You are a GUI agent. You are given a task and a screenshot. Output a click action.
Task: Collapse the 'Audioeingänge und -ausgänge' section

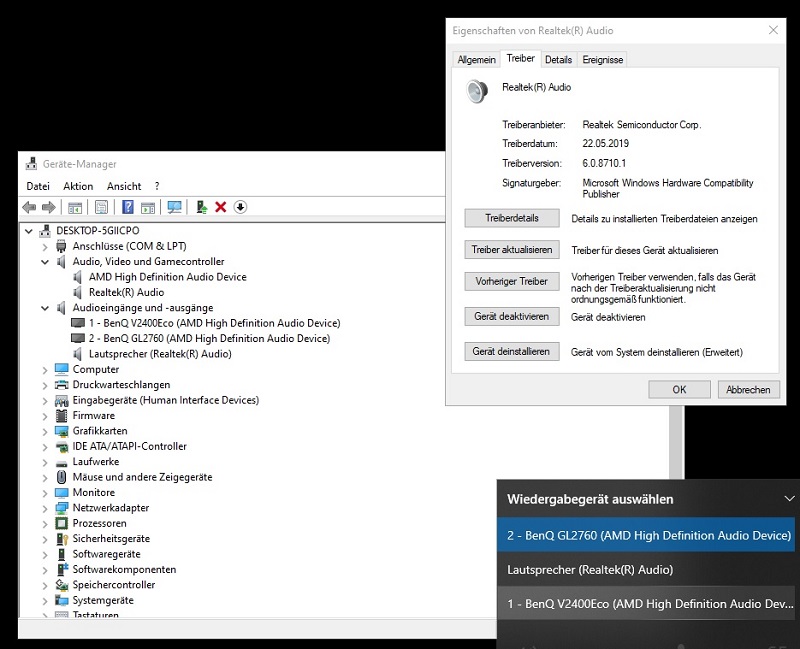pyautogui.click(x=45, y=307)
